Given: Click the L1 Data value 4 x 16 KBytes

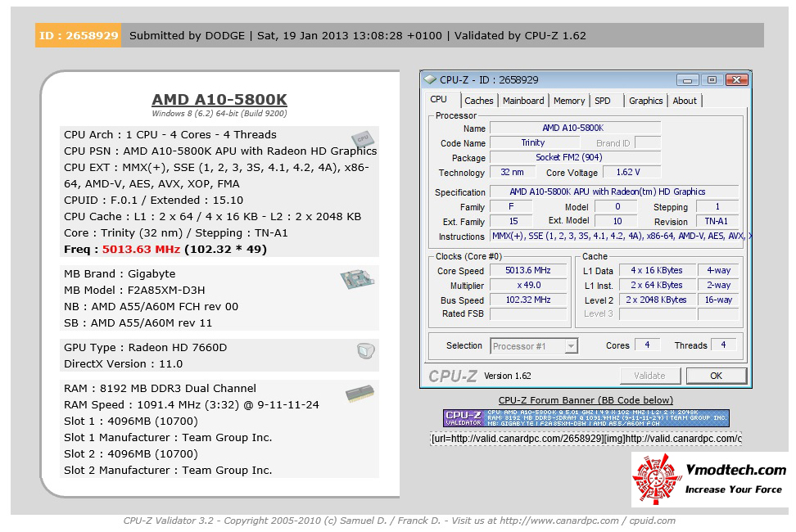Looking at the screenshot, I should click(657, 271).
